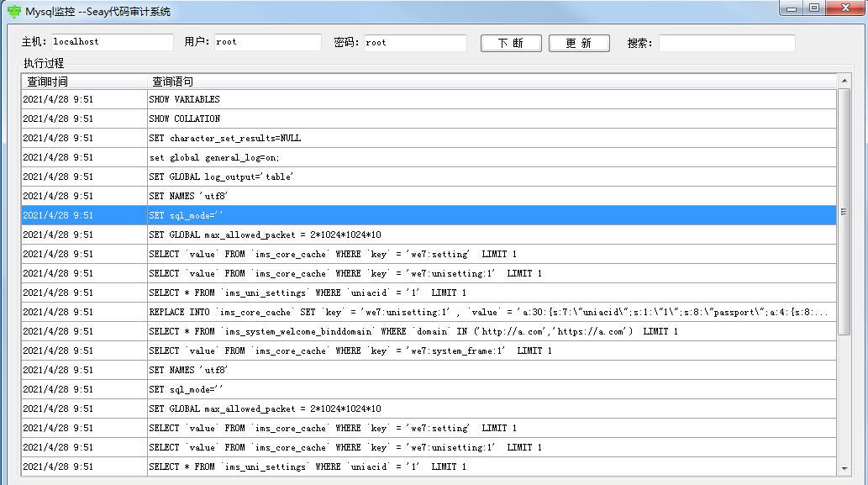
Task: Focus the 用户 root input field
Action: pyautogui.click(x=268, y=42)
